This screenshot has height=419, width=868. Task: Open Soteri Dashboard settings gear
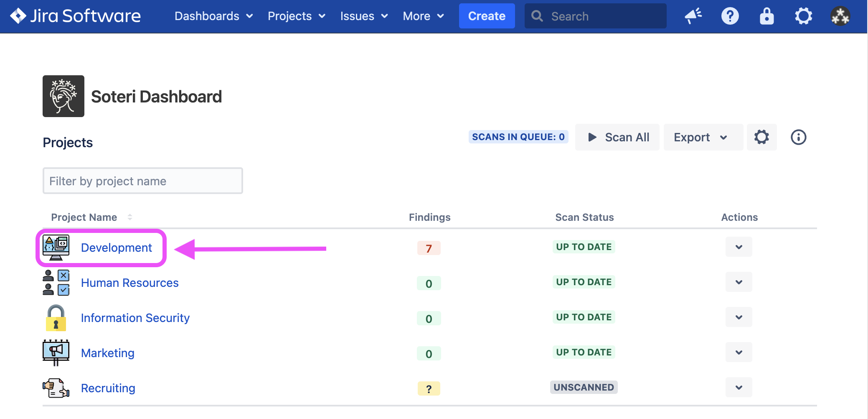click(x=761, y=137)
